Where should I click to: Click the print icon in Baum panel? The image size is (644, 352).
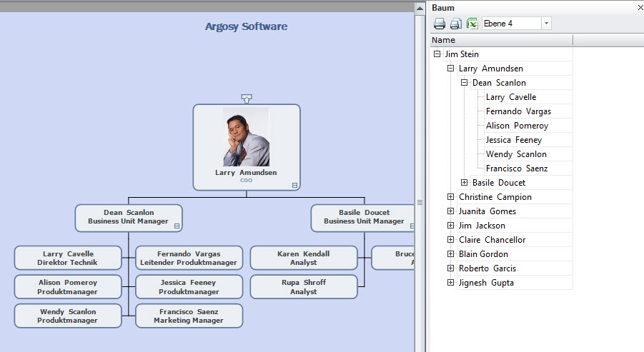[440, 24]
